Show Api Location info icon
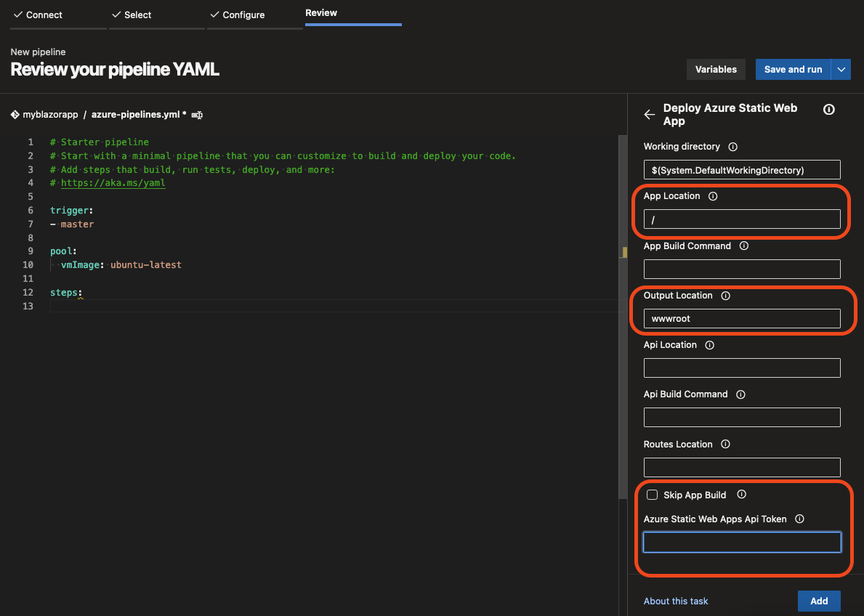Viewport: 864px width, 616px height. (710, 345)
